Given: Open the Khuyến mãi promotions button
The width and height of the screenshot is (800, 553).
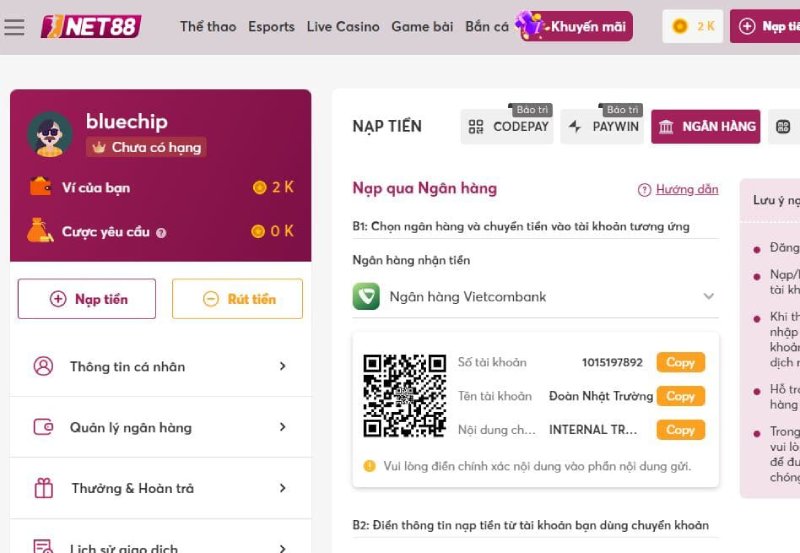Looking at the screenshot, I should coord(576,26).
